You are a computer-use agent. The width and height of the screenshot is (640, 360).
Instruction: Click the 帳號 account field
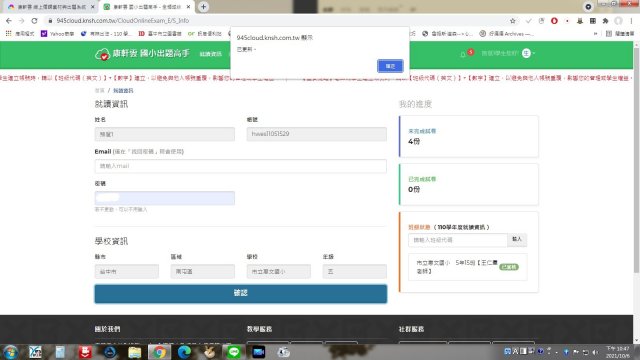(x=316, y=134)
